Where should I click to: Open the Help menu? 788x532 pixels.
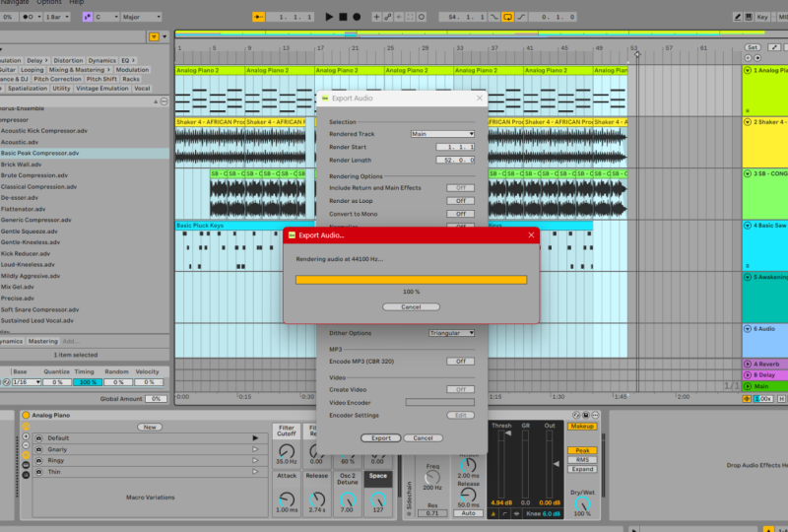77,3
